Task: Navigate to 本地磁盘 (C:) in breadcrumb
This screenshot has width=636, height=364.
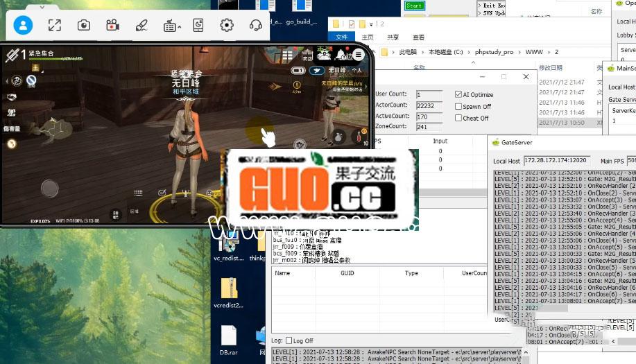Action: pos(446,52)
